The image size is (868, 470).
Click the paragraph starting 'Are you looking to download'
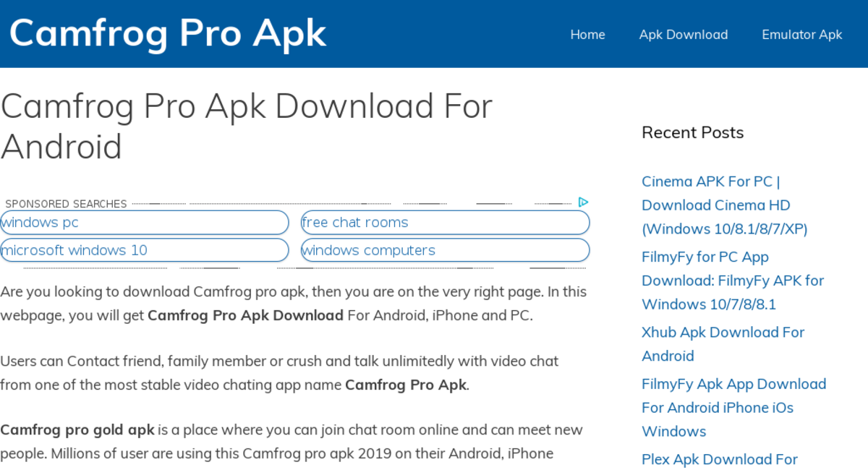coord(294,304)
